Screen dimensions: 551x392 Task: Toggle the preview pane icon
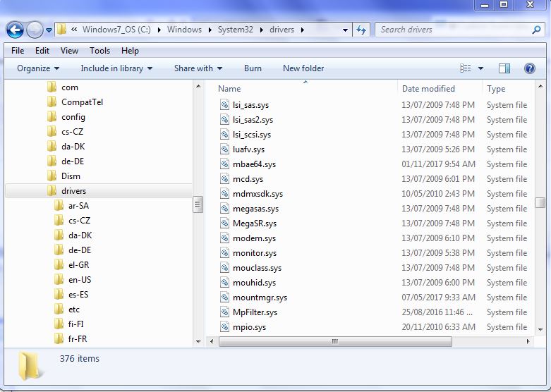504,68
